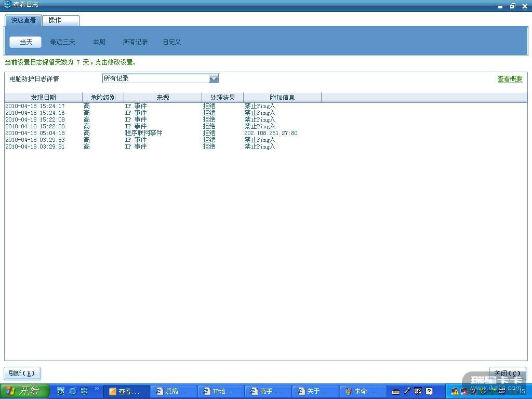Click the show desktop quick launch icon
Screen dimensions: 532x399
tap(61, 391)
